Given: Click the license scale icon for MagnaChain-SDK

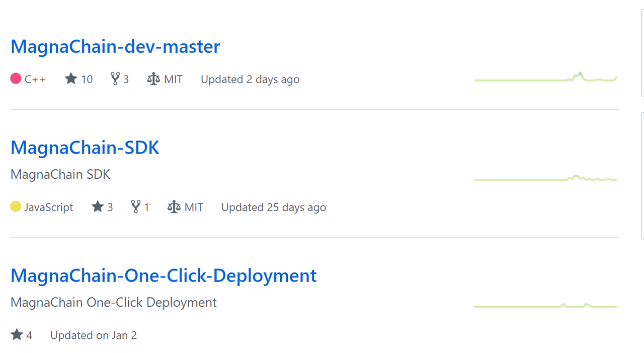Looking at the screenshot, I should [174, 207].
